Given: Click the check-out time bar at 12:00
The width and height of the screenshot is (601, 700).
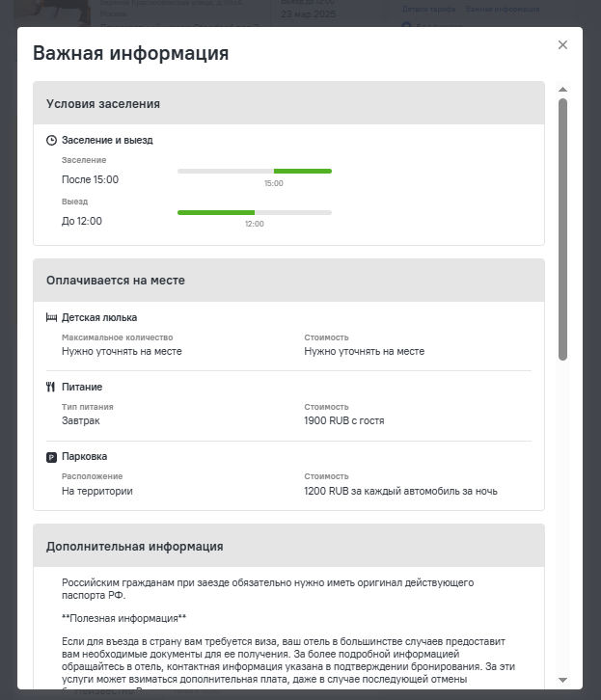Looking at the screenshot, I should 255,212.
